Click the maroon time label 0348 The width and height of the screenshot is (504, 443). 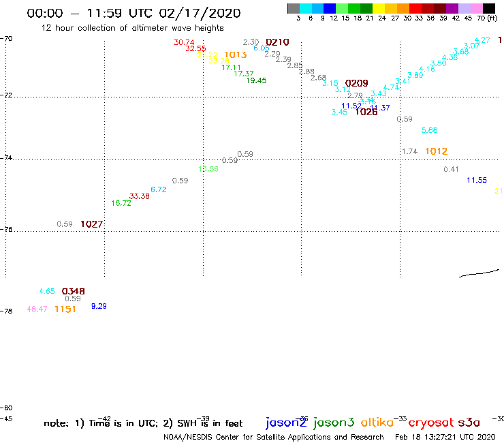pyautogui.click(x=74, y=291)
